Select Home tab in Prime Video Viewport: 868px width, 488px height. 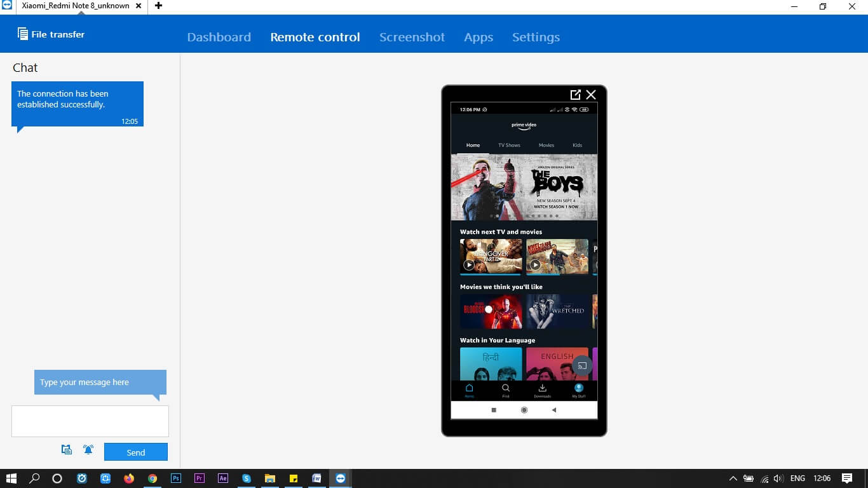point(473,145)
